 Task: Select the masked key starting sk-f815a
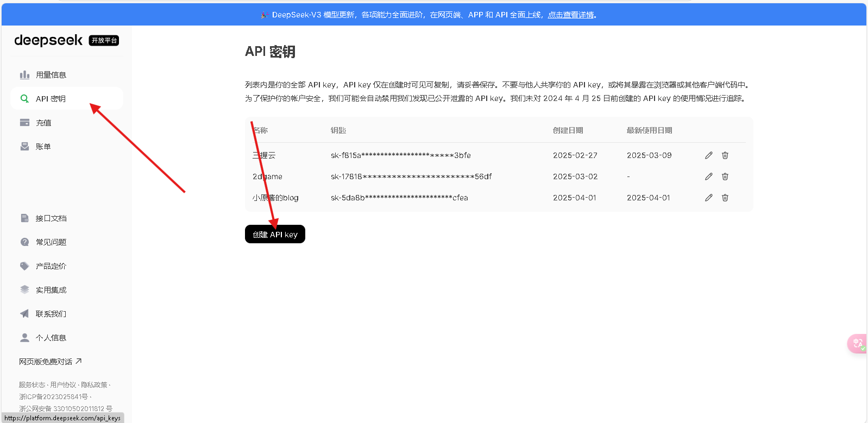(x=401, y=155)
